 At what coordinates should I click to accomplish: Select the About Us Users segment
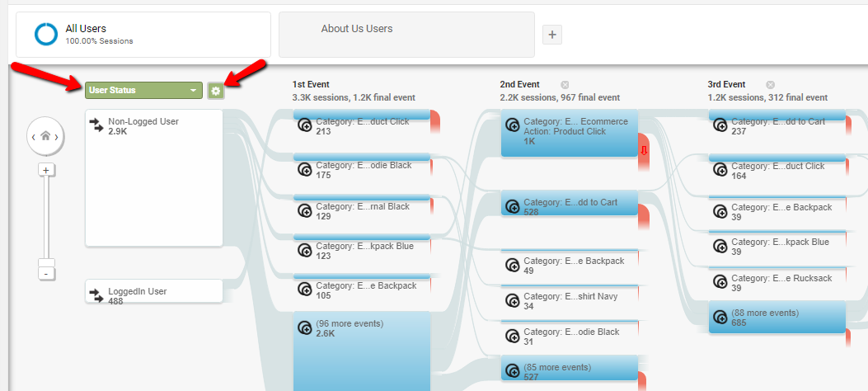coord(406,35)
